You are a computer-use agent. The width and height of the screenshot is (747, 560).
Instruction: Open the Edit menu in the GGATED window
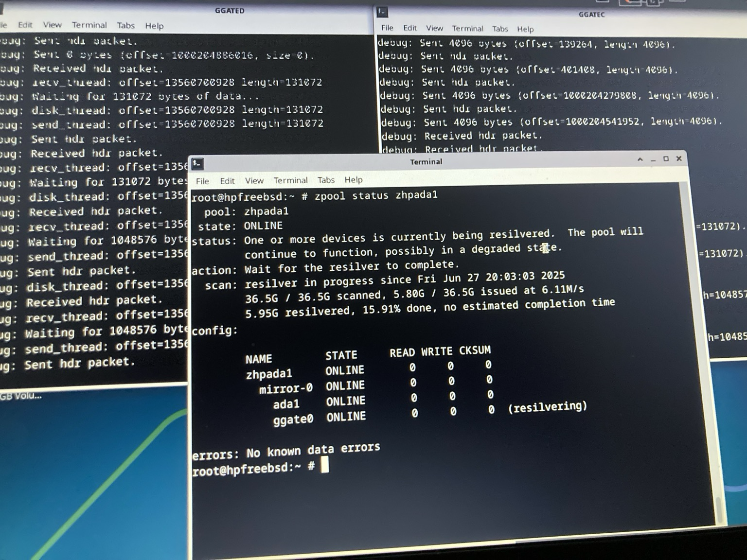(25, 25)
